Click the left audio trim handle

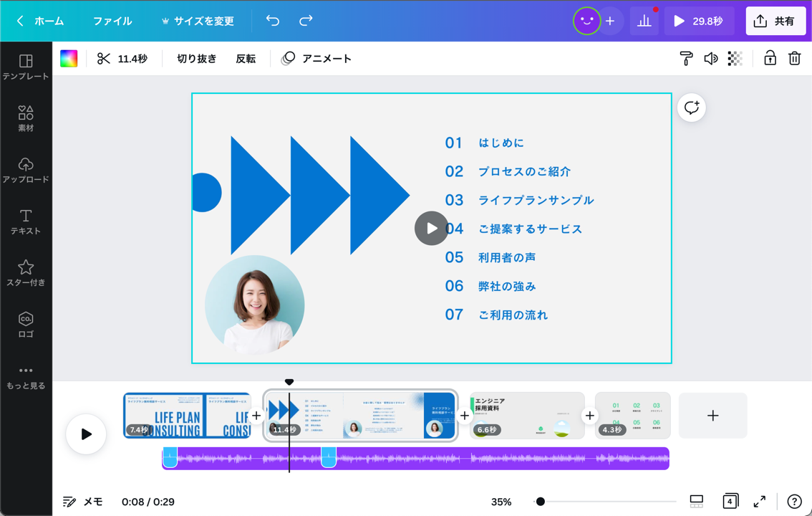170,457
